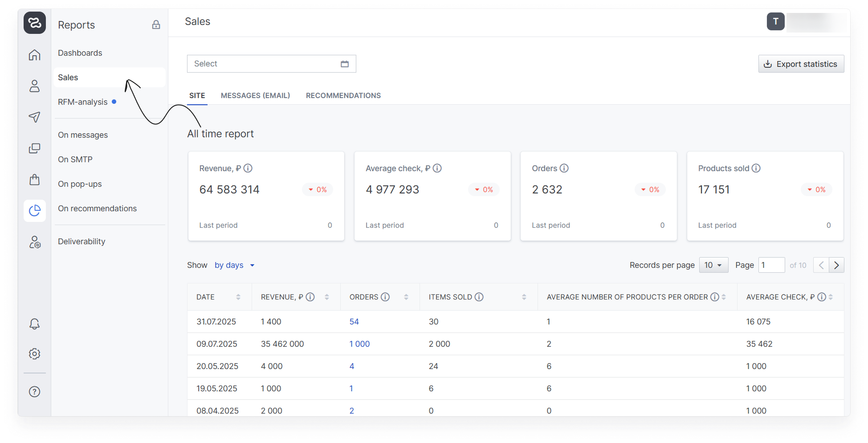Sort by Items Sold column arrows
868x443 pixels.
click(524, 297)
